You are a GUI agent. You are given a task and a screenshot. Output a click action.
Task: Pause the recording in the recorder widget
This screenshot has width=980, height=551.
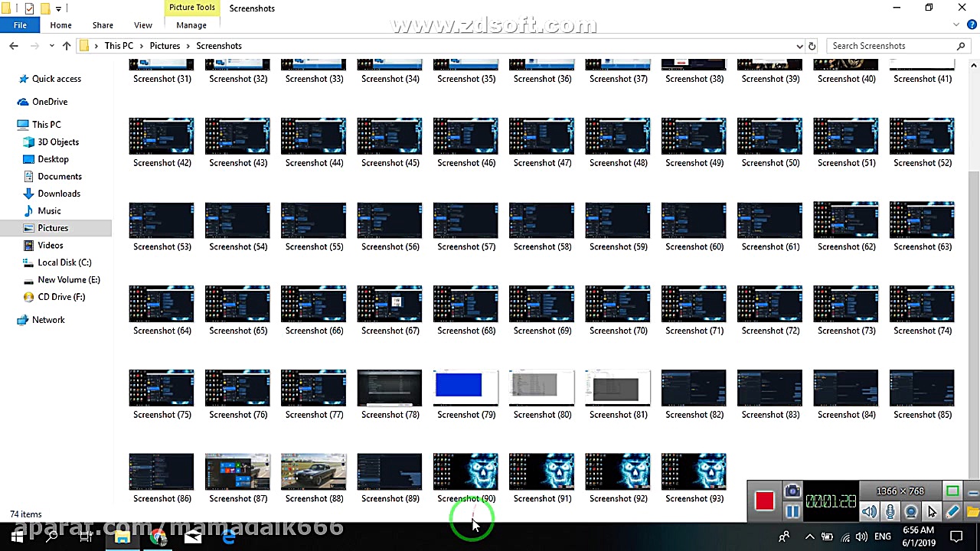(x=792, y=512)
